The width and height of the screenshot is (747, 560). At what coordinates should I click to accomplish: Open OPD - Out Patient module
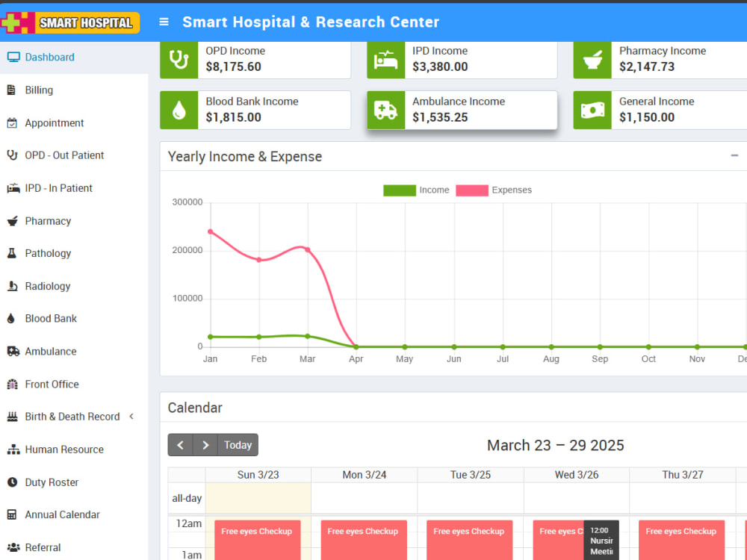pos(74,155)
